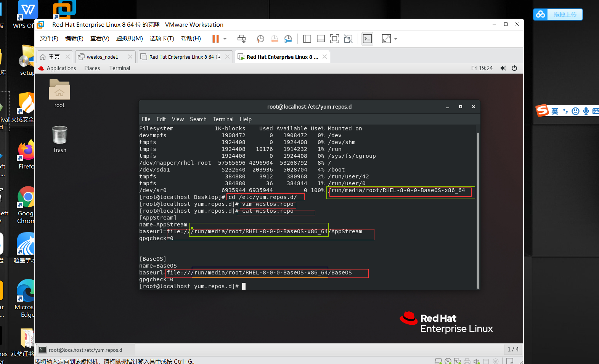Open the GNOME Places menu

92,68
